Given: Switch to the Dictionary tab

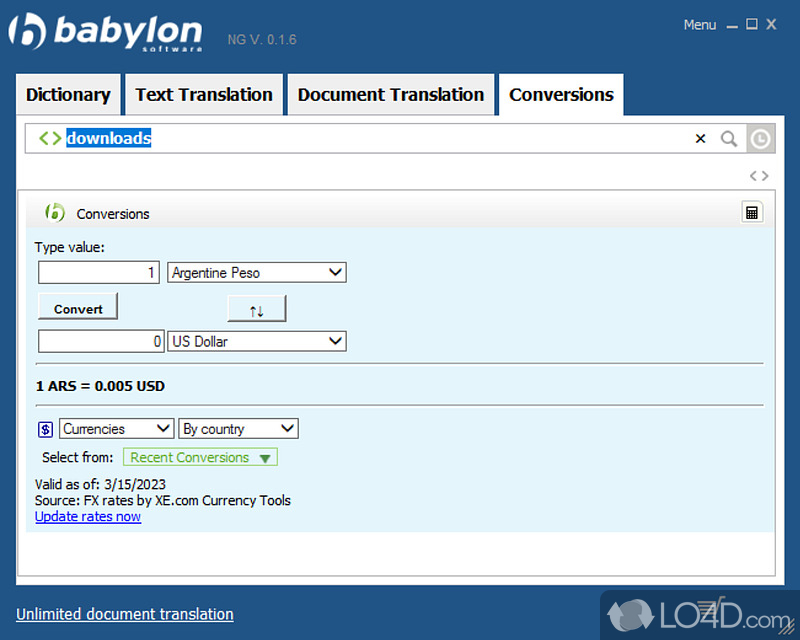Looking at the screenshot, I should (x=68, y=95).
